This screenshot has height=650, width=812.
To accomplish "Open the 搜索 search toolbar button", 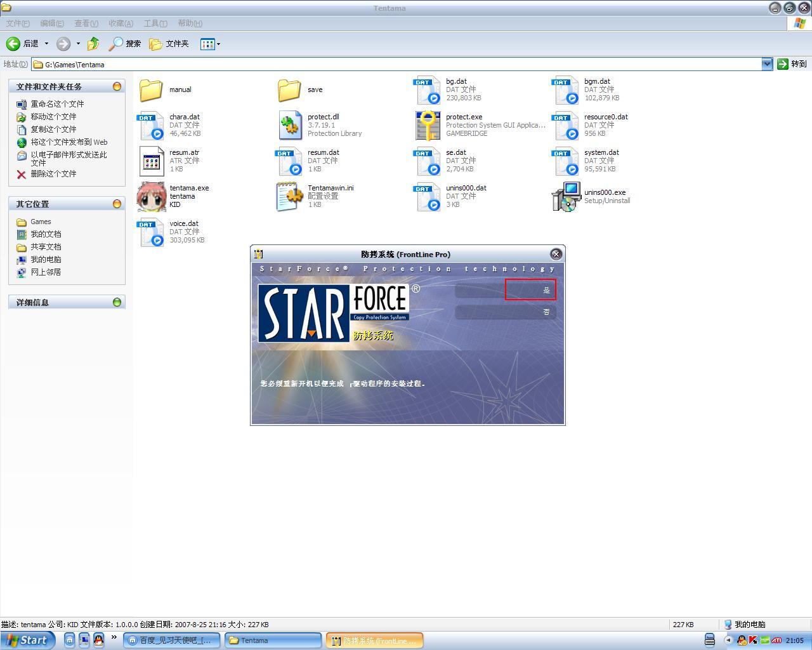I will pyautogui.click(x=125, y=44).
